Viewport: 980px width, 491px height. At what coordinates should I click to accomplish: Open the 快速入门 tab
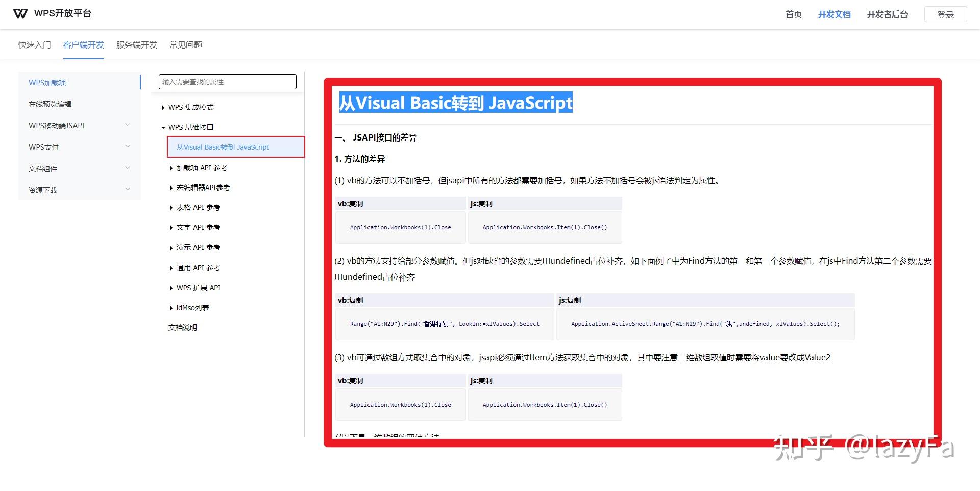[34, 44]
